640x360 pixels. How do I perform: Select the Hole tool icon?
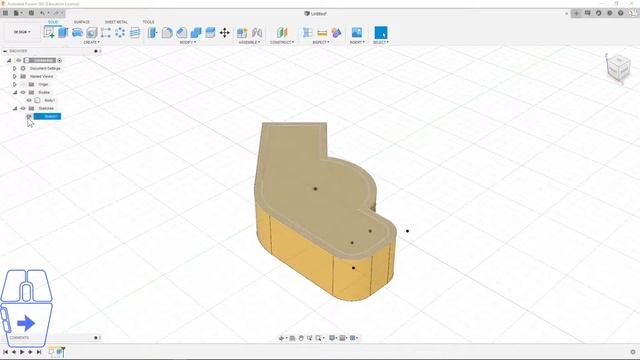91,33
